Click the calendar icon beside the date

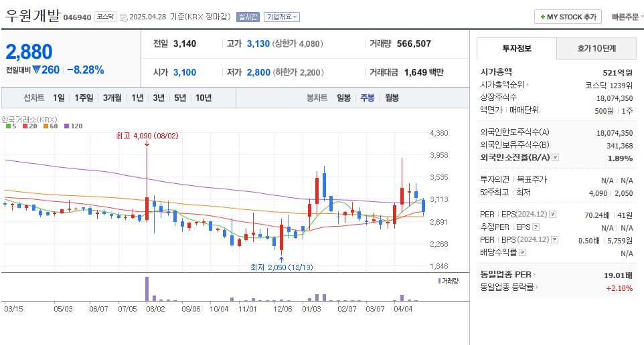point(123,17)
